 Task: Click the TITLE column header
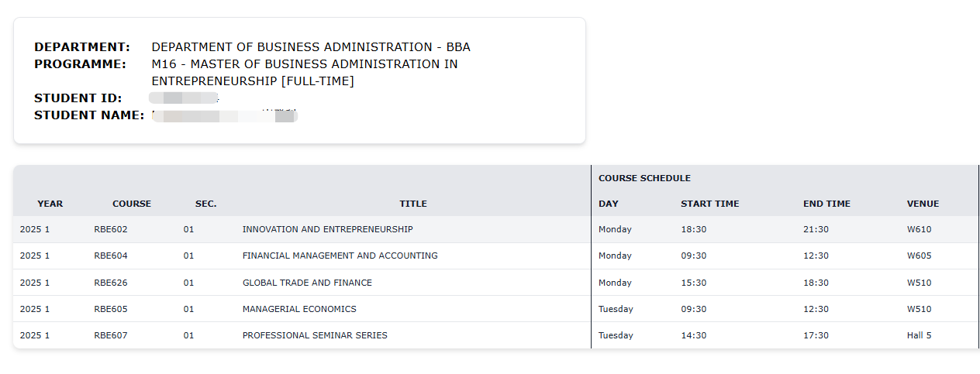tap(413, 204)
